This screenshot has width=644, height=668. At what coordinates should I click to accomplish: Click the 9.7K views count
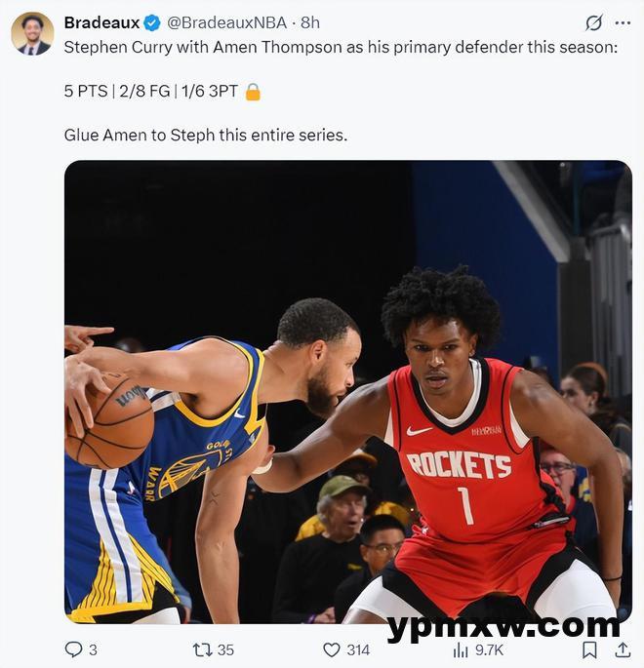tap(489, 650)
